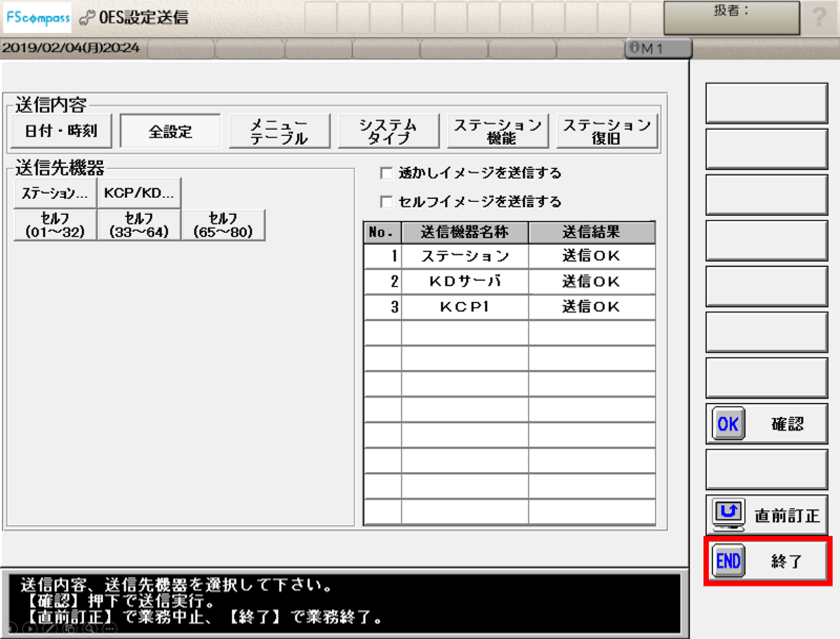The width and height of the screenshot is (840, 639).
Task: Select ステーション機能 send content
Action: coord(498,131)
